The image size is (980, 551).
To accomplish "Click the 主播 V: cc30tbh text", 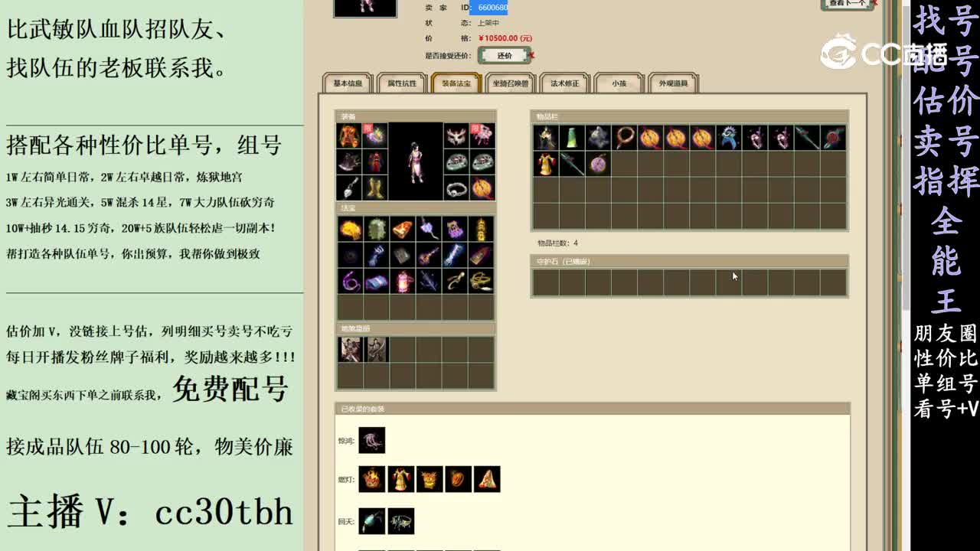I will tap(150, 511).
